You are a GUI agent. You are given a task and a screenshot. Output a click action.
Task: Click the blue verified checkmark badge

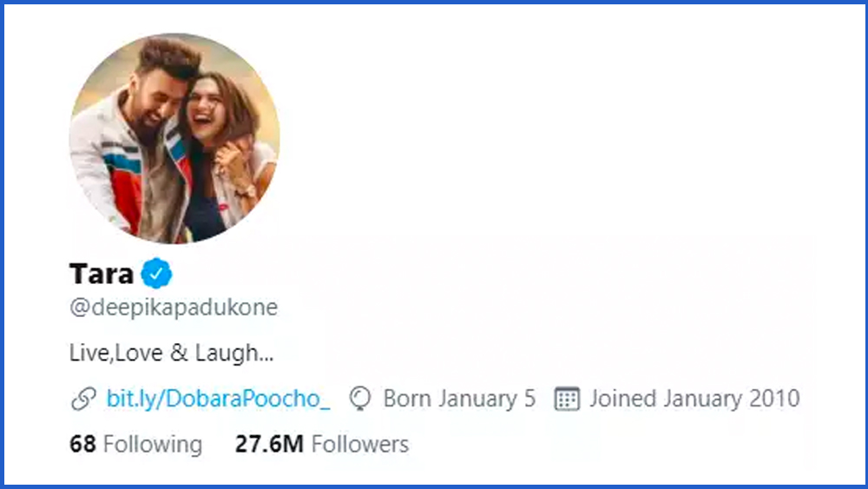[x=157, y=274]
